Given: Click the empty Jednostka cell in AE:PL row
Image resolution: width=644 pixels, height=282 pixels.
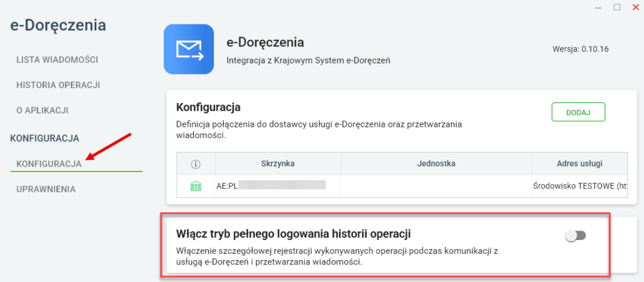Looking at the screenshot, I should [436, 186].
